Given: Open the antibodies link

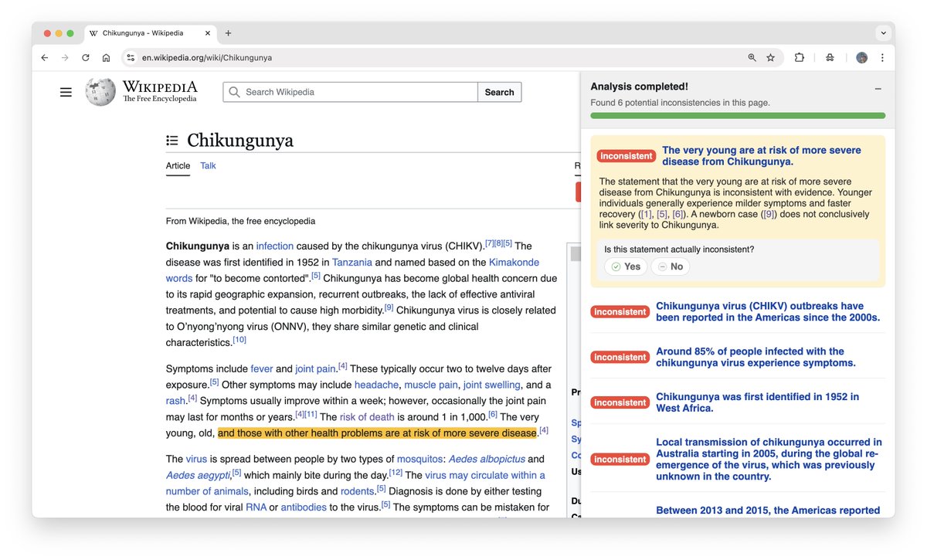Looking at the screenshot, I should [304, 507].
